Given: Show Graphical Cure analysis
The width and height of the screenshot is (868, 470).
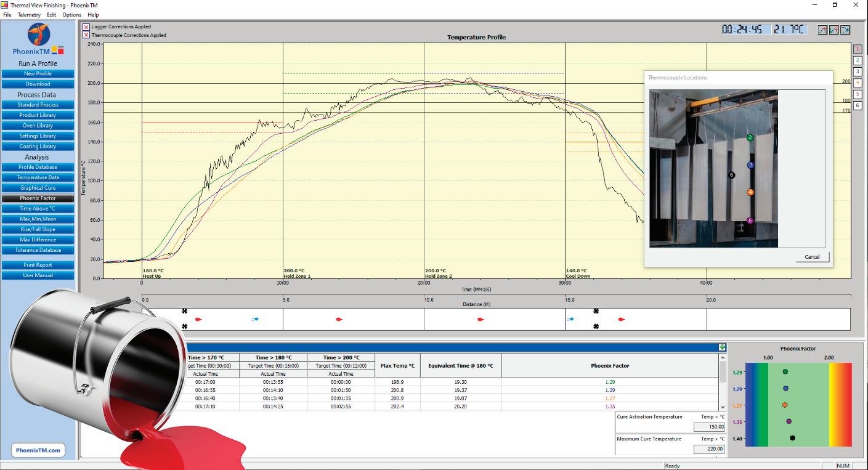Looking at the screenshot, I should tap(38, 188).
